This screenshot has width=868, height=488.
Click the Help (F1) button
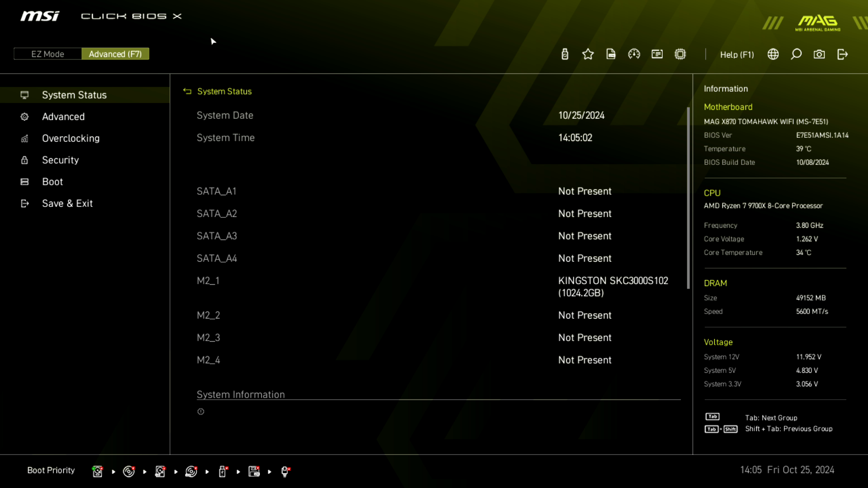(x=736, y=54)
